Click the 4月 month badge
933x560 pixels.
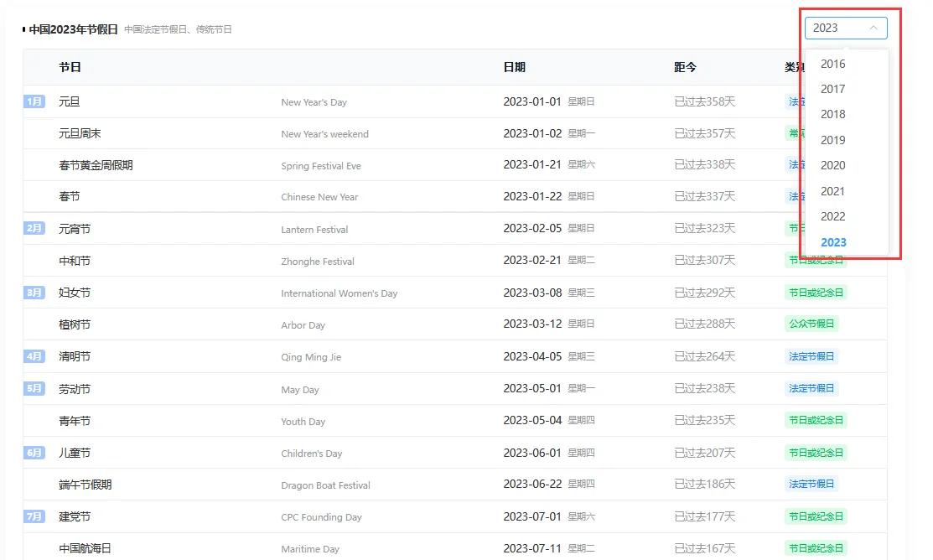pos(34,356)
